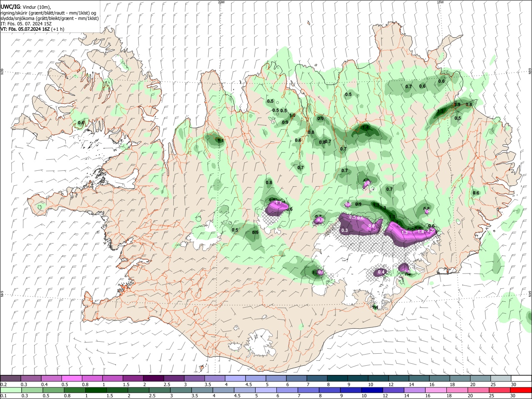Select the 'VT: Fös. 05.07.2024 16Z (+1 h)' line

pyautogui.click(x=32, y=29)
